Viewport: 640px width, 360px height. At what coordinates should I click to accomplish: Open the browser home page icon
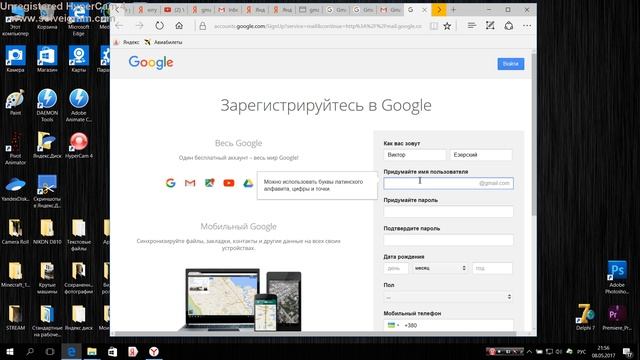pyautogui.click(x=179, y=26)
